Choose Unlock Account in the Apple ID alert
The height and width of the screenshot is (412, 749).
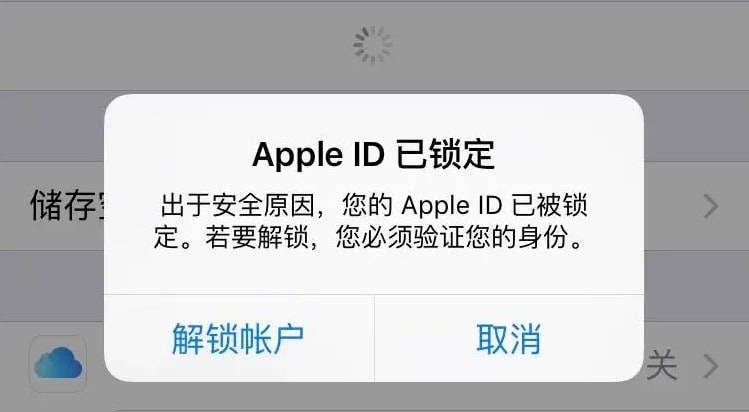pos(238,338)
